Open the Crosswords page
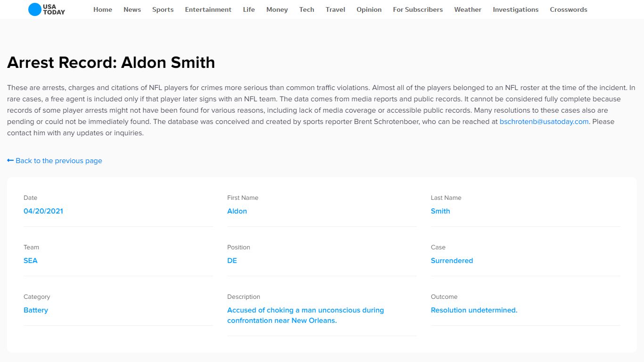The width and height of the screenshot is (644, 362). tap(569, 9)
